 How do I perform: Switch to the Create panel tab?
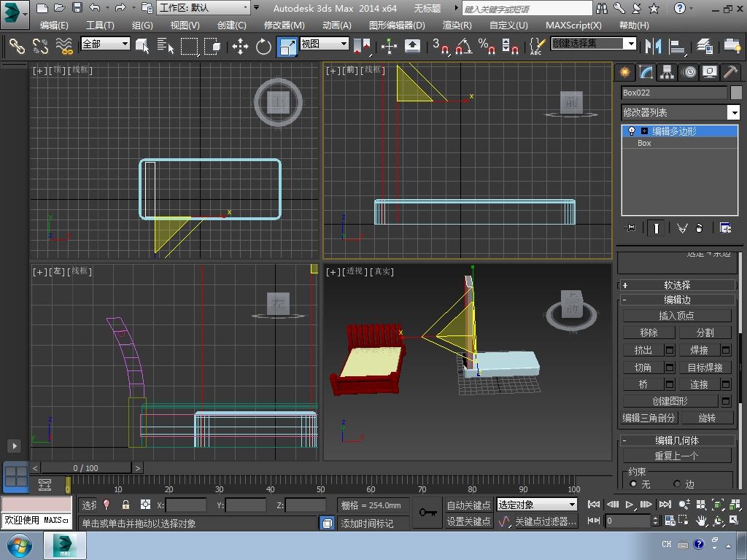coord(624,72)
